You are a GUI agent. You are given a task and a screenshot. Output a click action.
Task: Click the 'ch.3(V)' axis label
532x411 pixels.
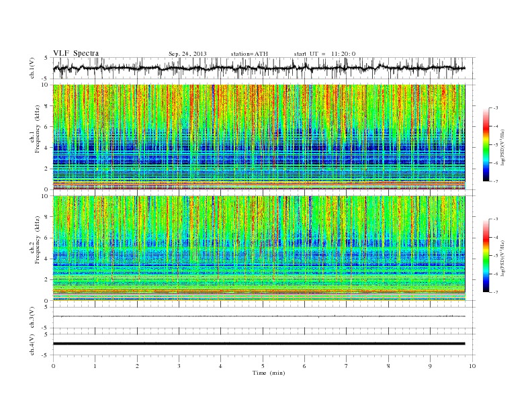click(32, 318)
